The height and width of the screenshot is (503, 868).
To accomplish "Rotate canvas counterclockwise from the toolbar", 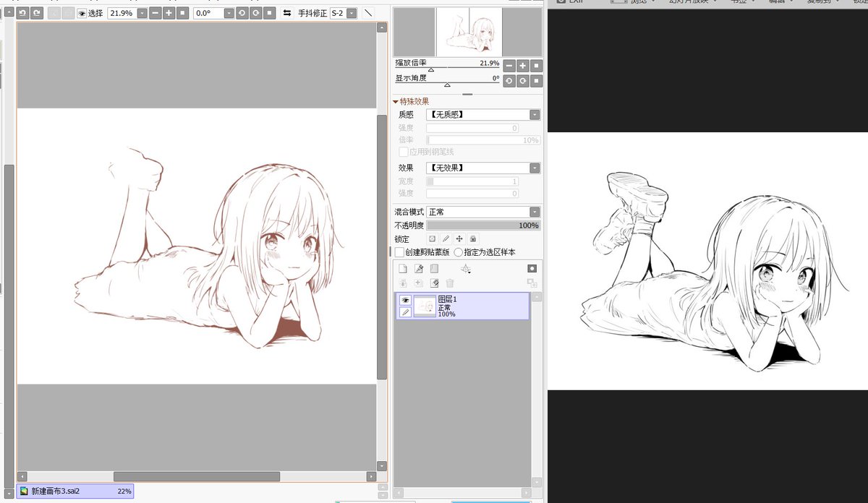I will (242, 13).
